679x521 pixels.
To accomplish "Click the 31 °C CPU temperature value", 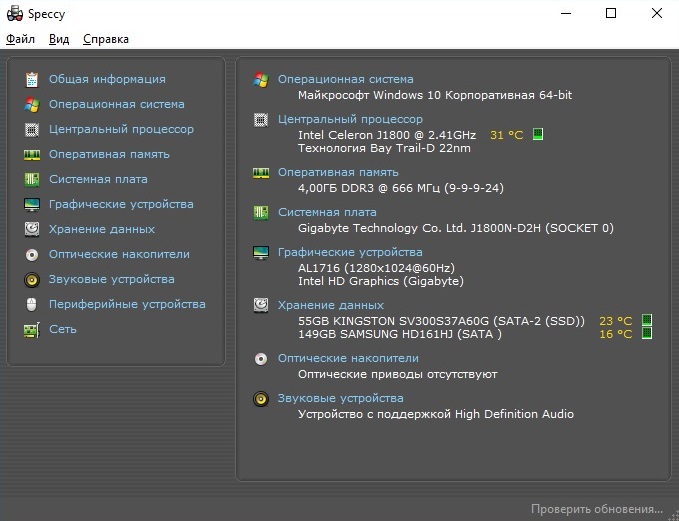I will pos(507,135).
